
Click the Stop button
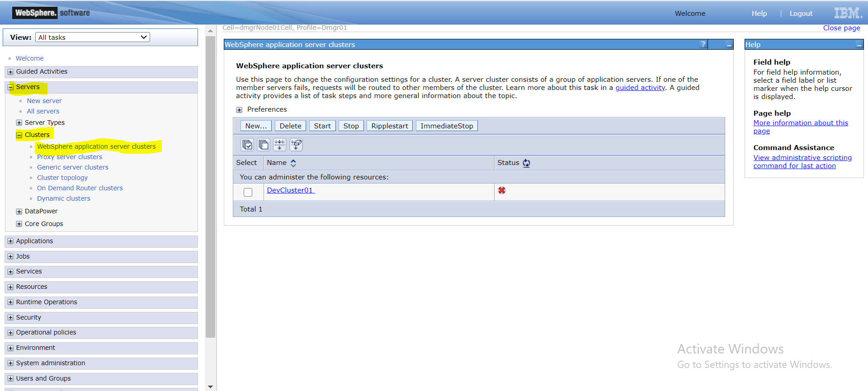point(351,126)
